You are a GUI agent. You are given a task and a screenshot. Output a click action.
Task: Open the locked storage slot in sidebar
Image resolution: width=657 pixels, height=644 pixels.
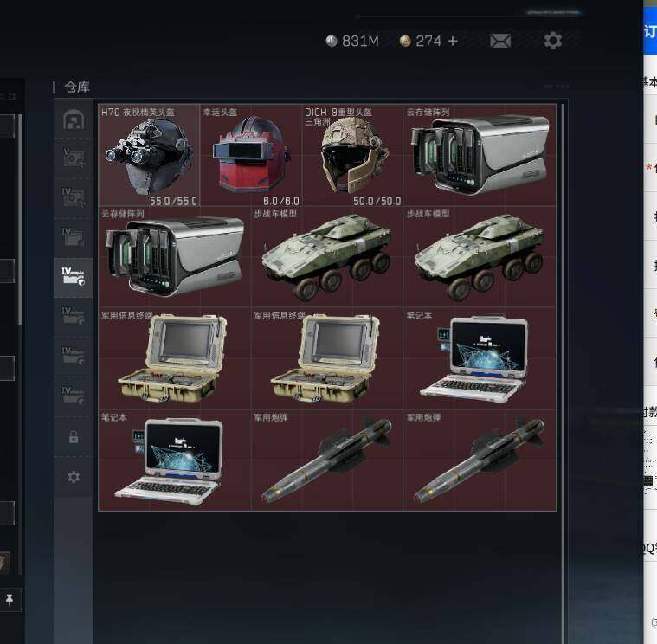[x=74, y=437]
